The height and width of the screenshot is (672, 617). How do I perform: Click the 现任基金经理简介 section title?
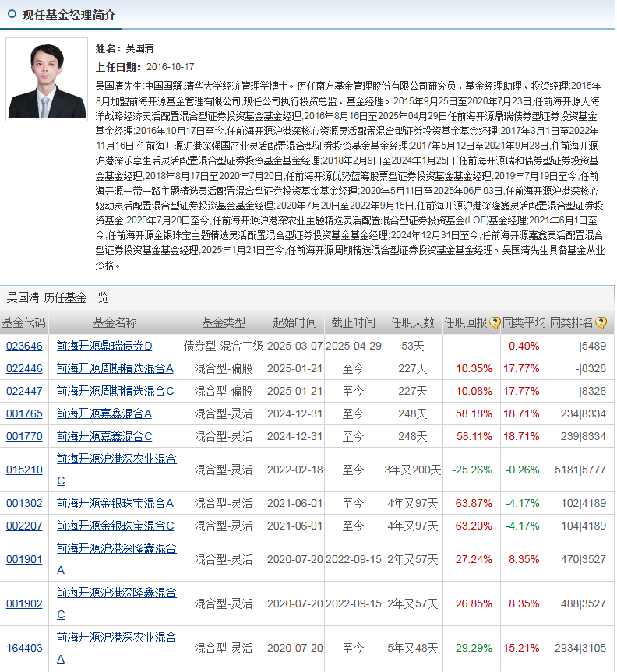point(69,15)
